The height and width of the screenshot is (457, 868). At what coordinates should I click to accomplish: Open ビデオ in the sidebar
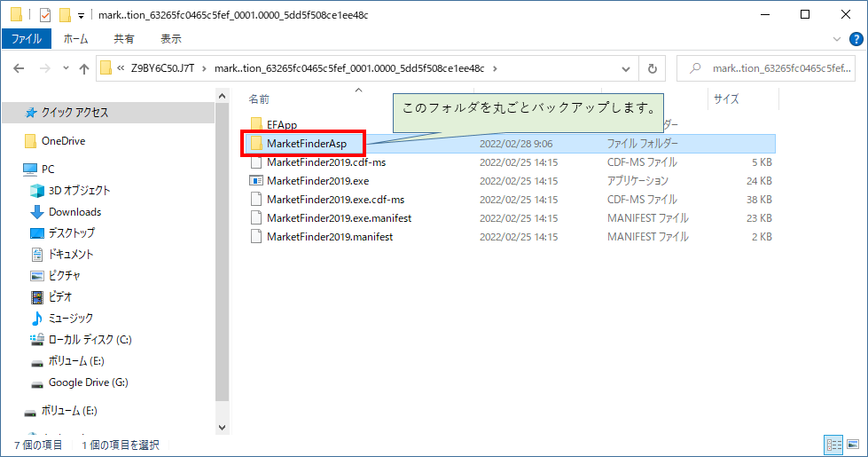[x=59, y=297]
